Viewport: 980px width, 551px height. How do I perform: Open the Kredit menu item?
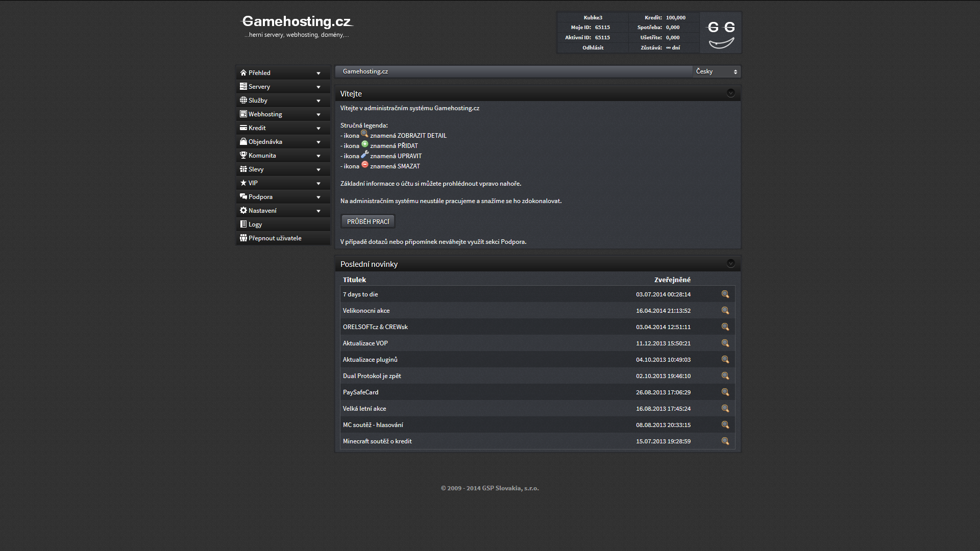coord(283,128)
